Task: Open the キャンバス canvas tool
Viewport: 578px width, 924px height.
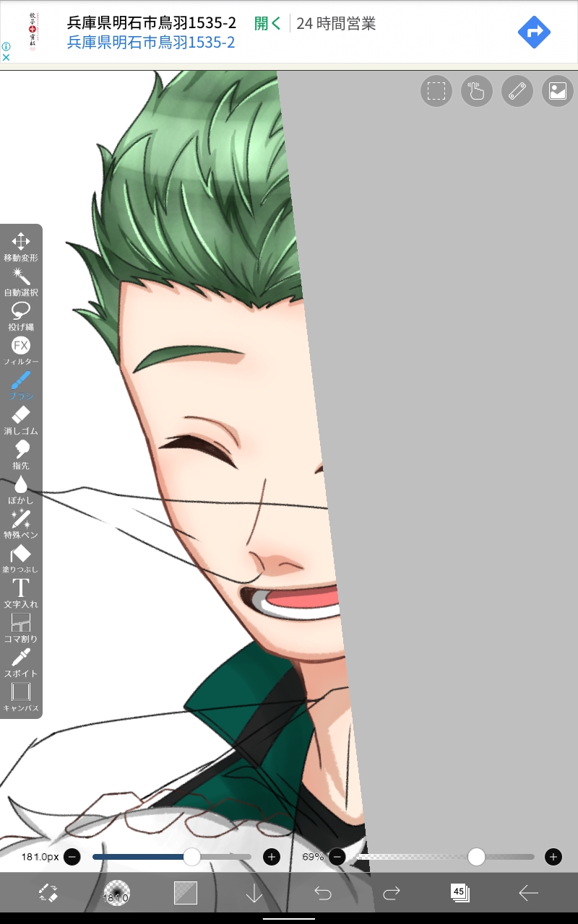Action: 21,697
